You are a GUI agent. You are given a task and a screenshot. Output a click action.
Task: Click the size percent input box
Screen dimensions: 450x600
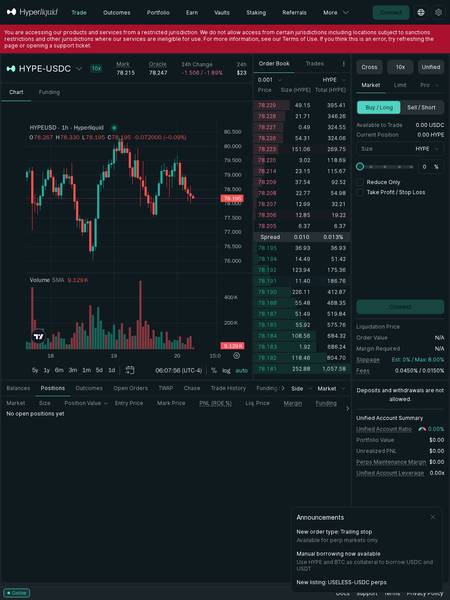point(430,167)
